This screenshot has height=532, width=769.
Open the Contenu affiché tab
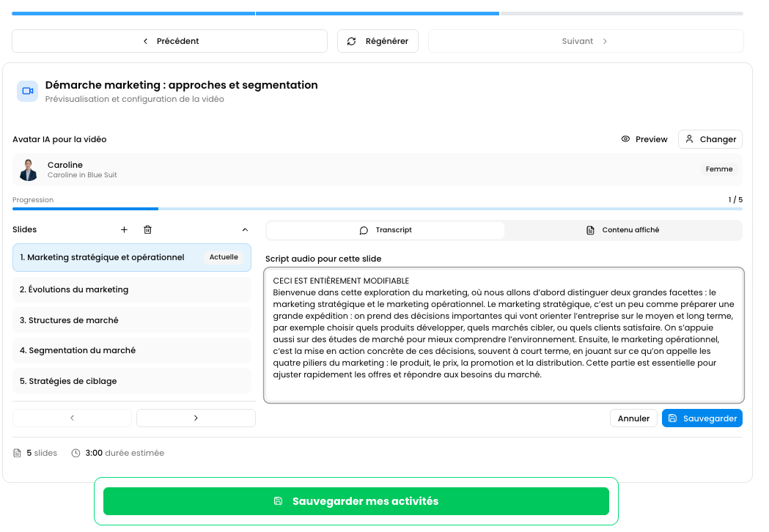[623, 230]
